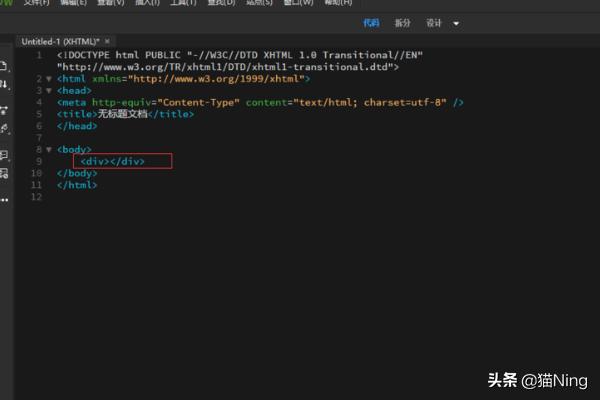Click line number 7 in the gutter
Viewport: 600px width, 400px height.
(39, 138)
